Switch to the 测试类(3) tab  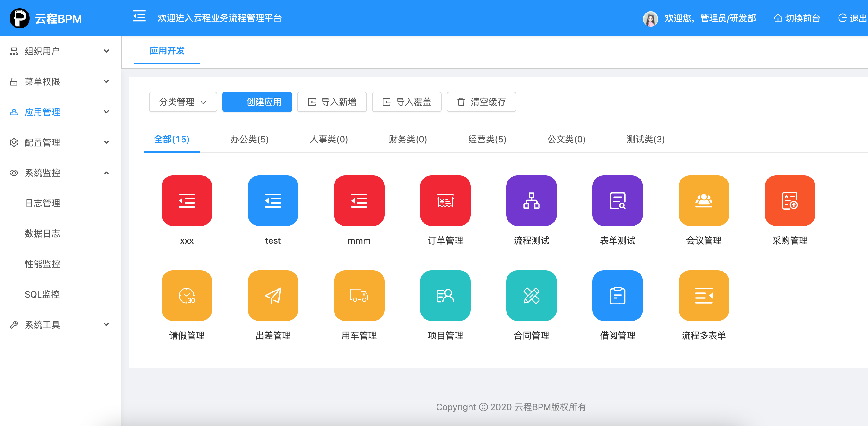[x=645, y=140]
